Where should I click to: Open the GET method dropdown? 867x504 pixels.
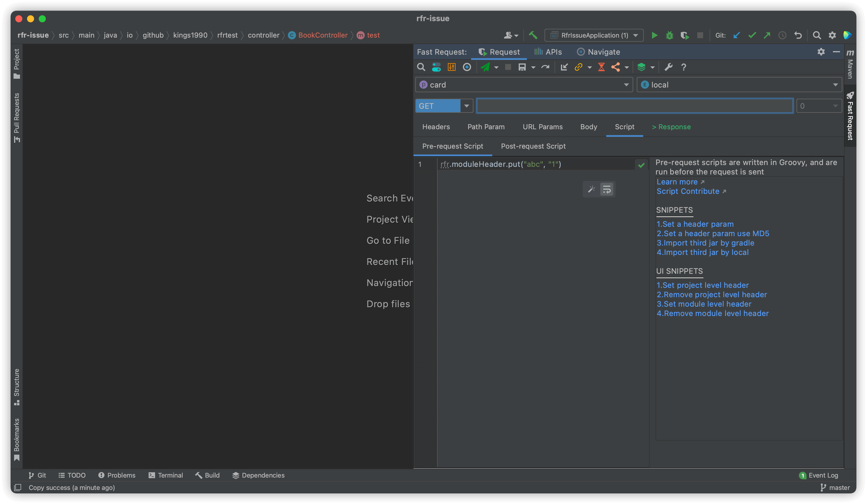pos(467,106)
